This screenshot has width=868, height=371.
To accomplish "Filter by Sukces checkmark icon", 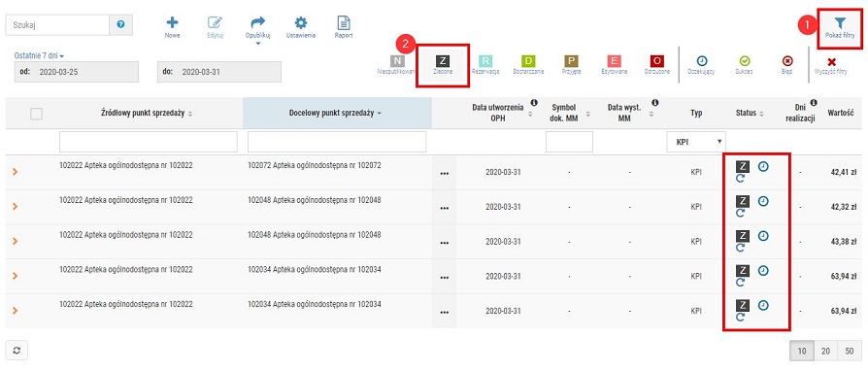I will 745,61.
